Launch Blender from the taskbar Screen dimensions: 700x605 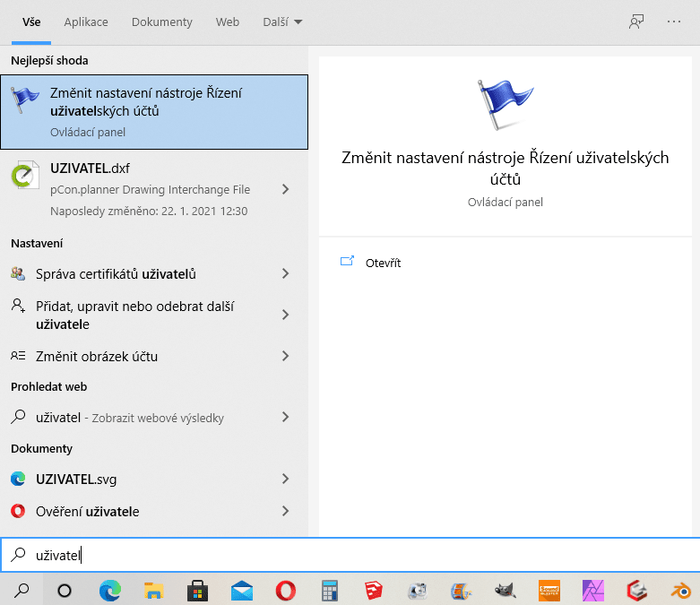pyautogui.click(x=681, y=591)
